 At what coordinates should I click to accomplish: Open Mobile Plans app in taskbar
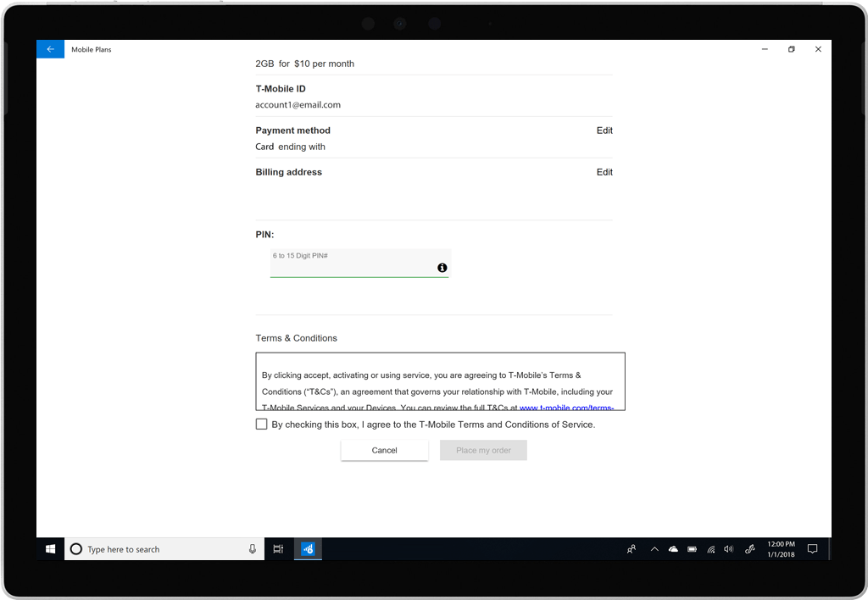tap(308, 549)
